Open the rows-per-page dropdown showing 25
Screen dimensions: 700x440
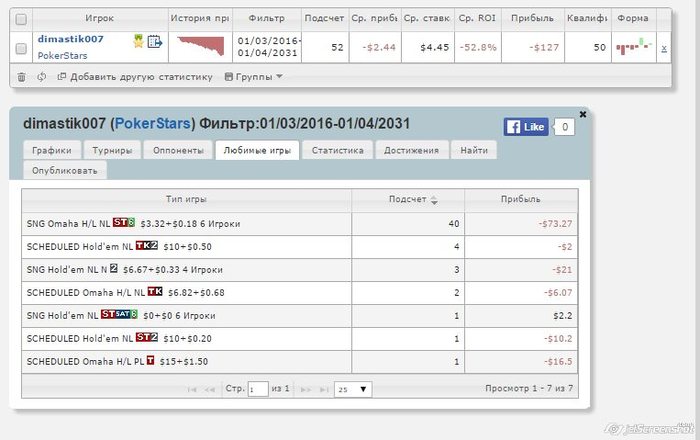(353, 389)
